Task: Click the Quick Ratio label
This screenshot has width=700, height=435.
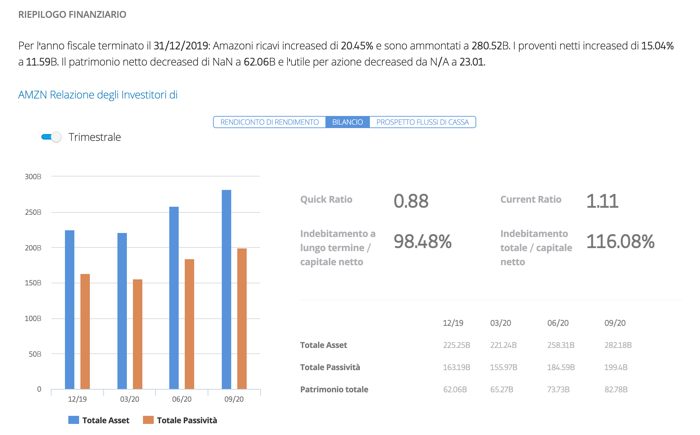Action: (326, 199)
